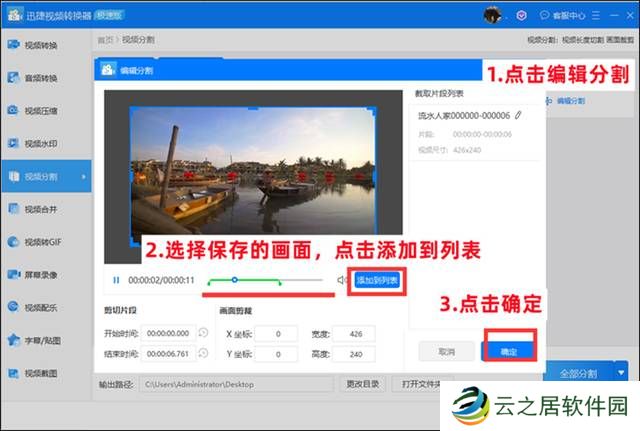Expand the 视频分割 sidebar item arrow
This screenshot has width=640, height=431.
coord(83,176)
